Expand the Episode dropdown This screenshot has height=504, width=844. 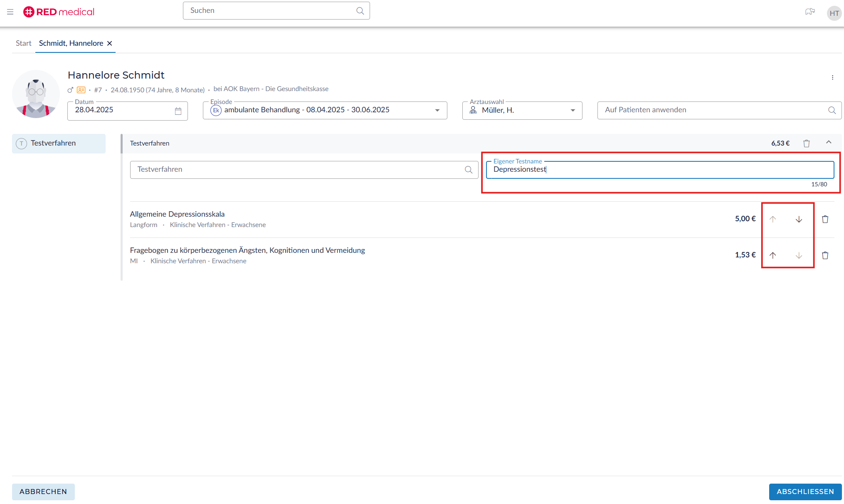tap(437, 111)
